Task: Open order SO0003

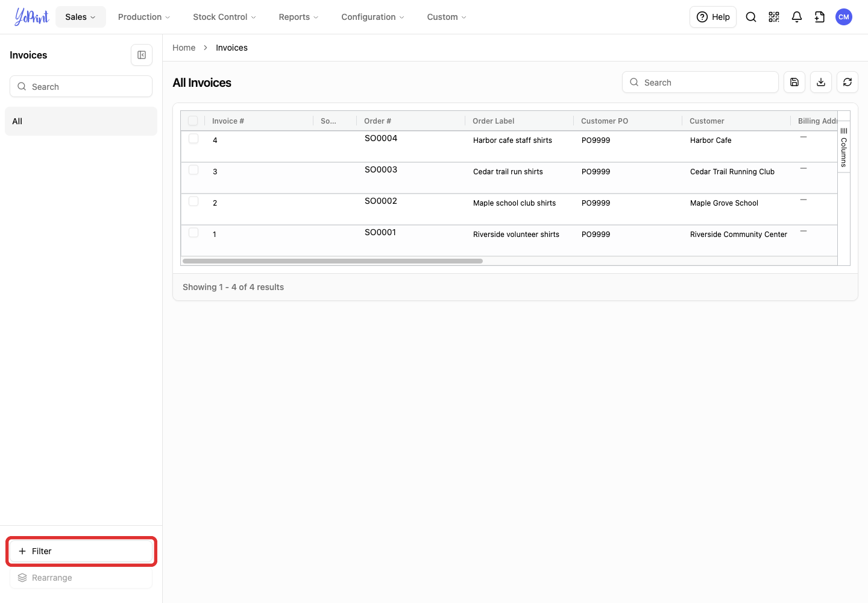Action: [381, 169]
